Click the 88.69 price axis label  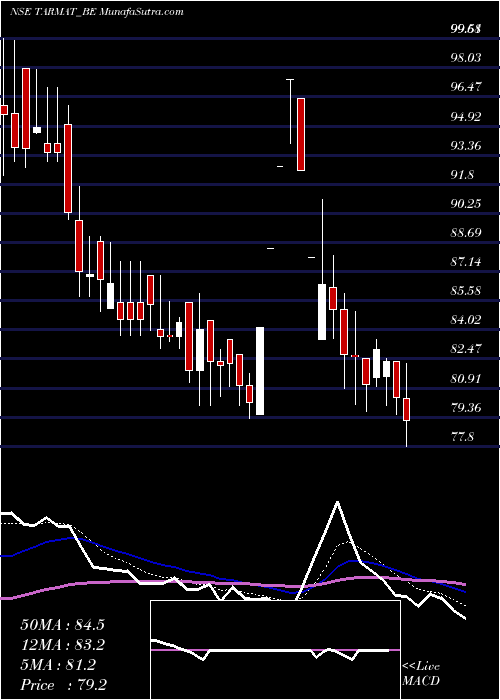click(x=466, y=233)
